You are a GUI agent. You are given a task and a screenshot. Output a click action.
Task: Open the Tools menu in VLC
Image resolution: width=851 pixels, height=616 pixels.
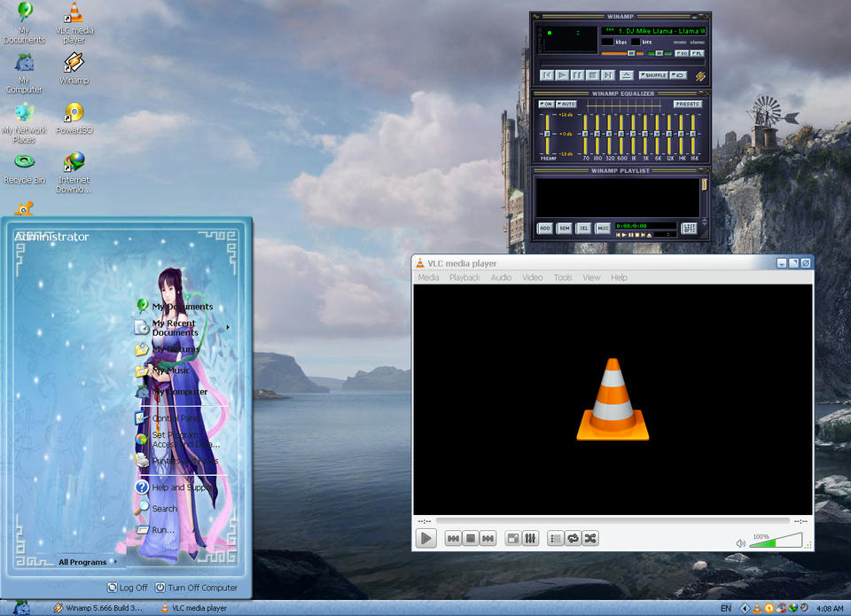tap(563, 277)
